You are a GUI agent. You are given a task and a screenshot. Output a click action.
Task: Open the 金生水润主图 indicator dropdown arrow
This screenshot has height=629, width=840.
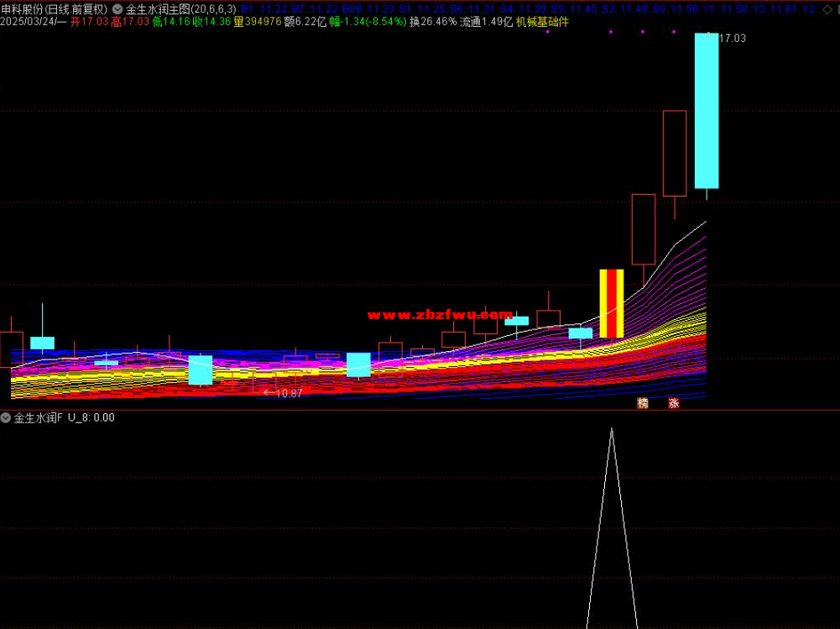(x=117, y=9)
